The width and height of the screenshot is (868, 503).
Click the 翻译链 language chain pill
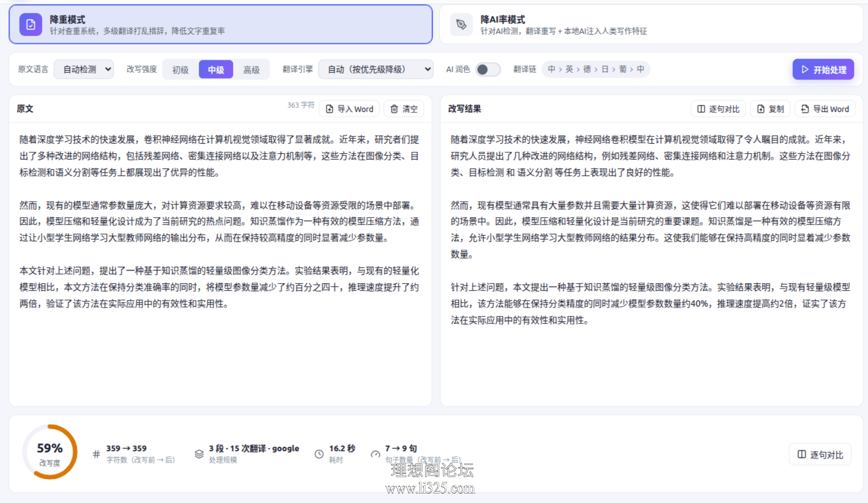tap(596, 69)
